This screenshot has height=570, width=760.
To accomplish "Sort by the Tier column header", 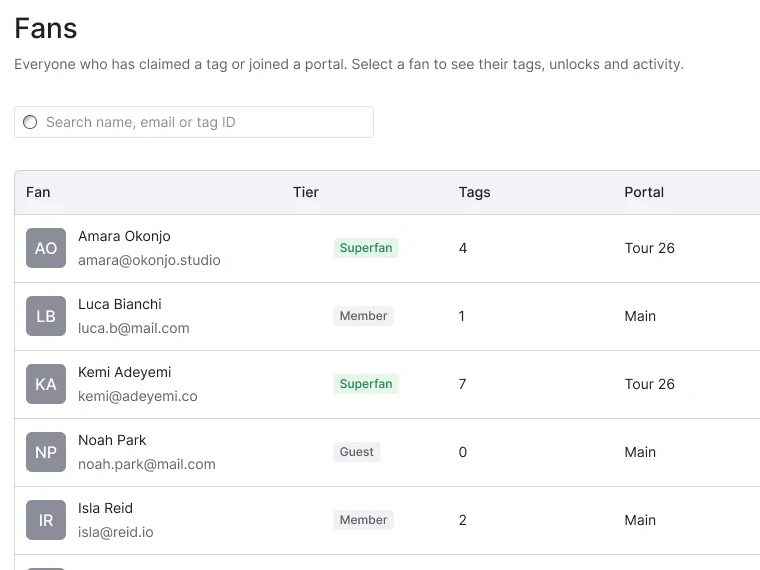I will tap(306, 192).
